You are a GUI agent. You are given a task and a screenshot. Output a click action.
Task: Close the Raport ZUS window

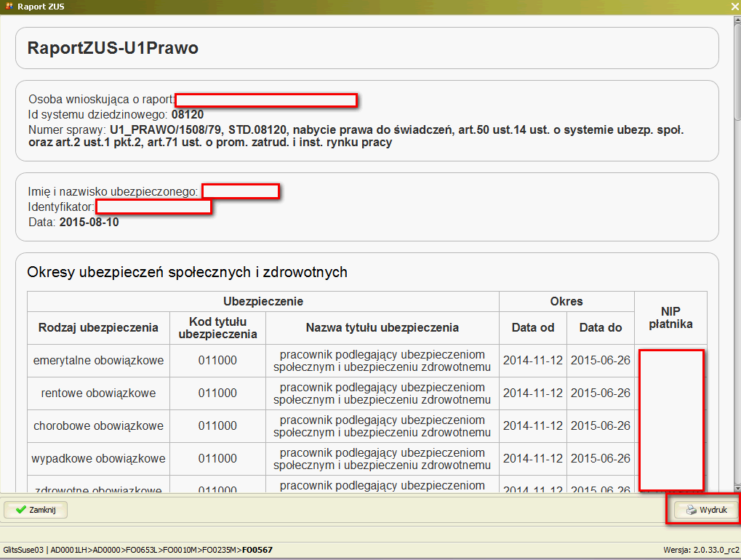pyautogui.click(x=735, y=7)
